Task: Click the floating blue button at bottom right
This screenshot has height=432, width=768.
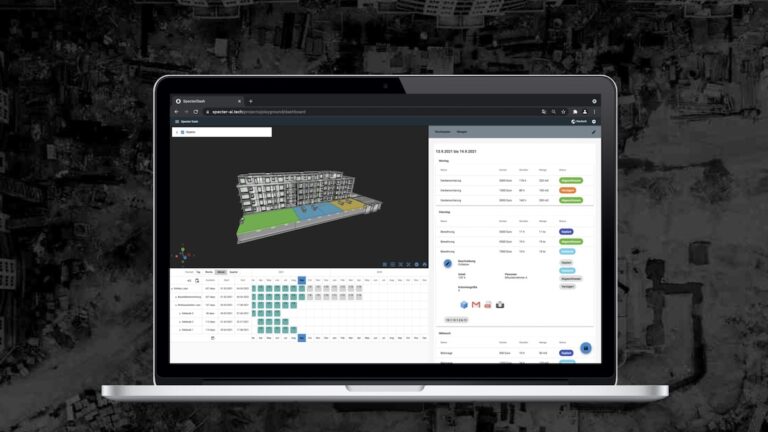Action: (586, 347)
